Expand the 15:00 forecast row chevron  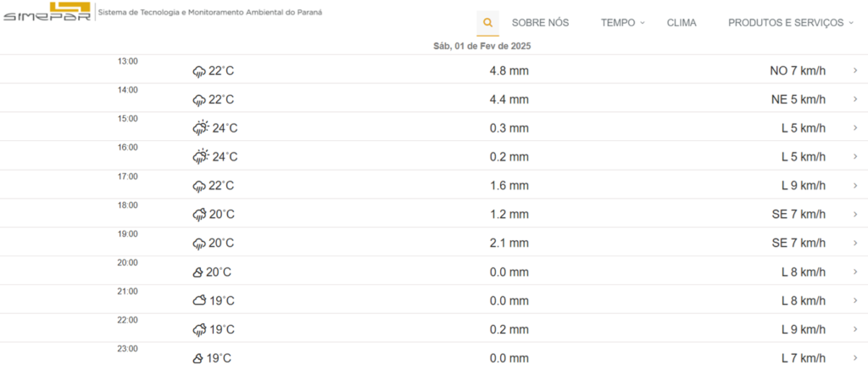tap(855, 128)
